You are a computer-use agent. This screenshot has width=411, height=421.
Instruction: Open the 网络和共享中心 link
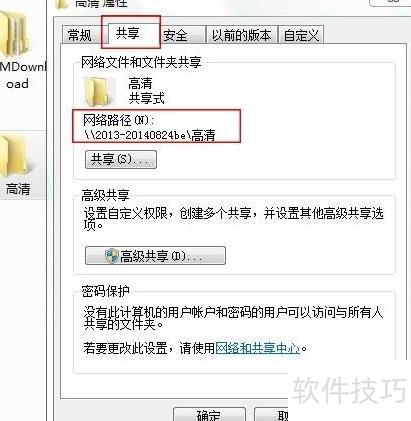click(258, 348)
